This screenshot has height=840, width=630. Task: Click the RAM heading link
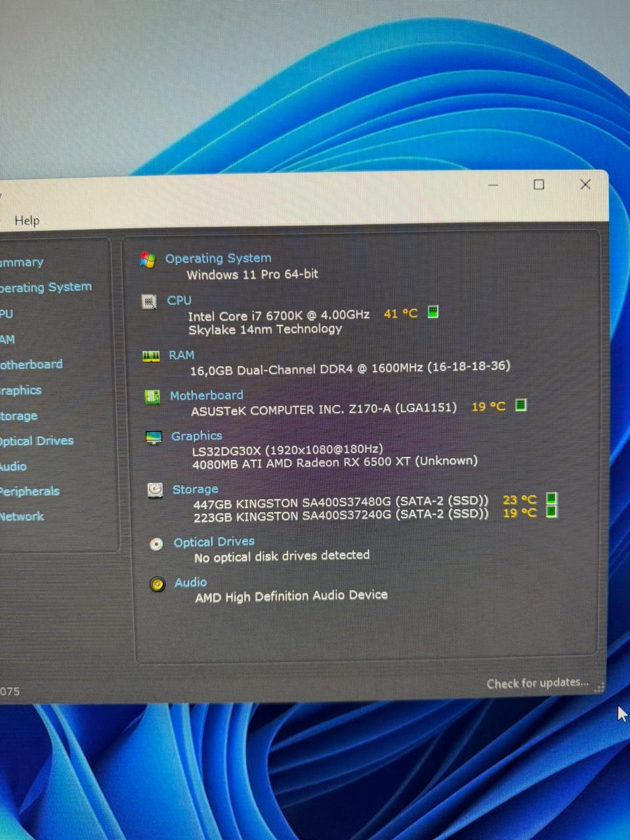click(181, 355)
